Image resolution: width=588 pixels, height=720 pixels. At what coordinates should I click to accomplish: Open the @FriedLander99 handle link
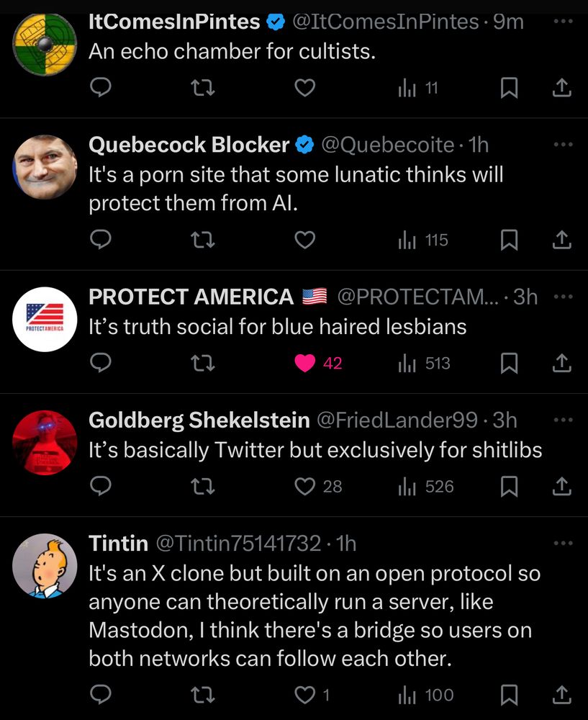[x=397, y=420]
